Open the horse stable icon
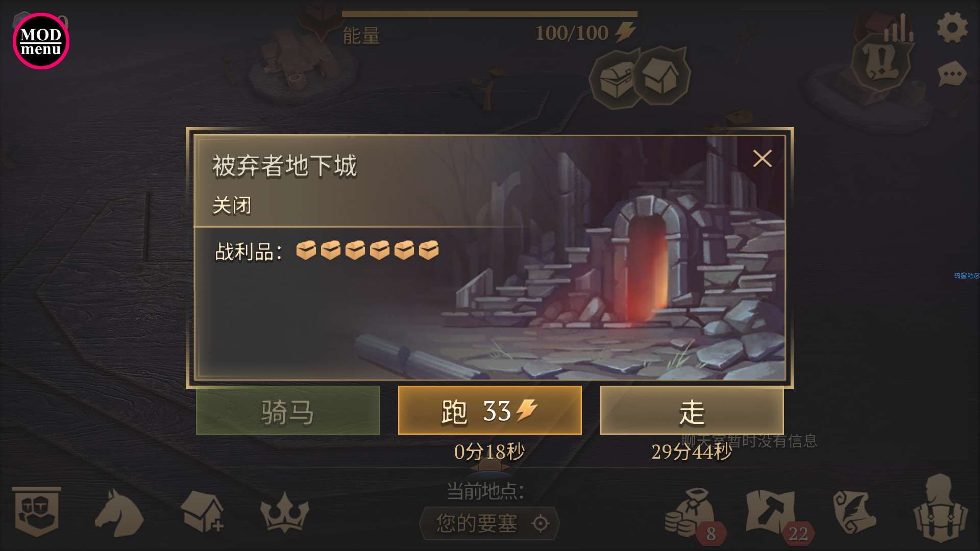This screenshot has width=980, height=551. (x=118, y=512)
